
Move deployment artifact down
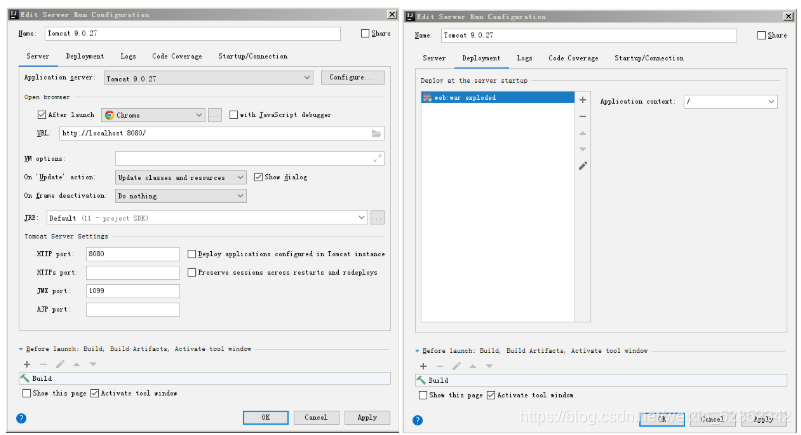[x=582, y=149]
